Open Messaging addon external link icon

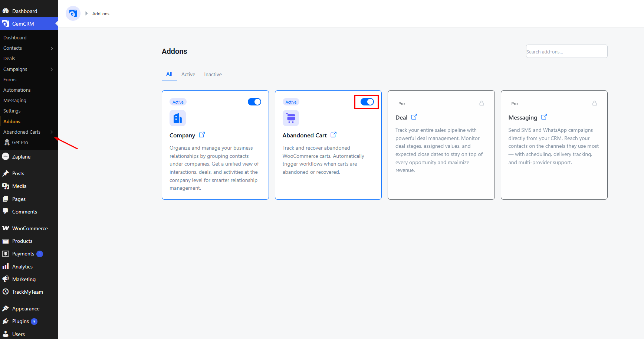click(544, 117)
